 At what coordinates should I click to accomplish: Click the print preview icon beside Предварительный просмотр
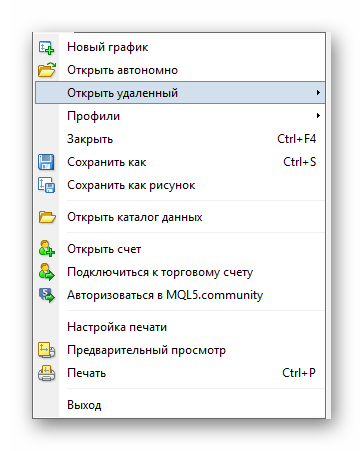pyautogui.click(x=47, y=350)
